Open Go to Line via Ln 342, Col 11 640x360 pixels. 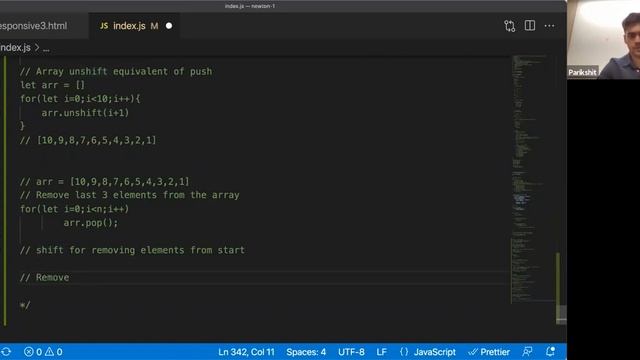(x=246, y=351)
